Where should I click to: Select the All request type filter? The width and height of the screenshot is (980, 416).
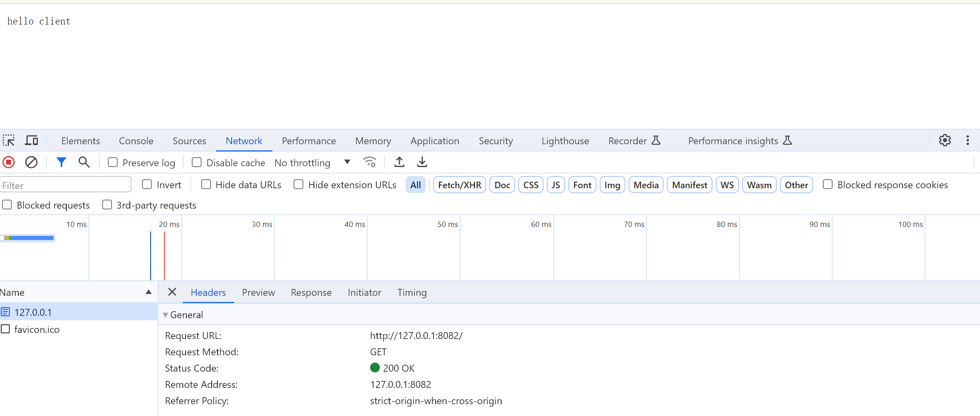[416, 185]
